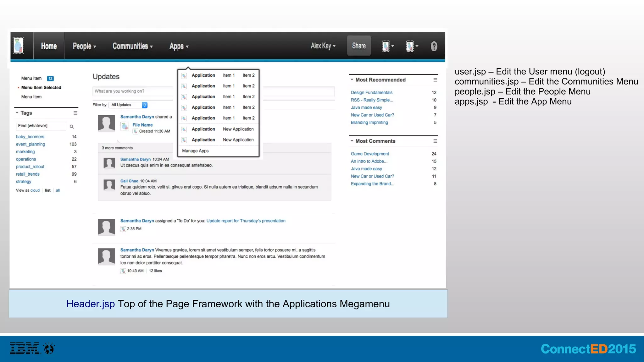View tags as cloud
The width and height of the screenshot is (644, 362).
pyautogui.click(x=35, y=190)
